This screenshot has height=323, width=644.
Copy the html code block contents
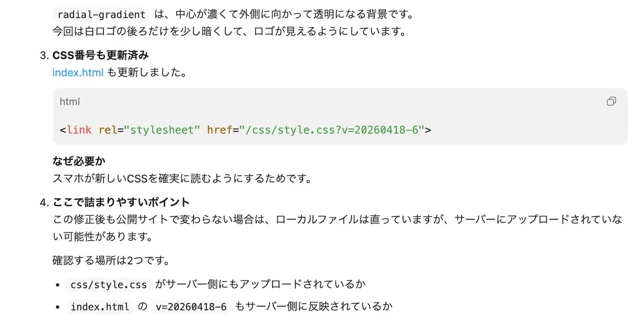click(x=611, y=102)
